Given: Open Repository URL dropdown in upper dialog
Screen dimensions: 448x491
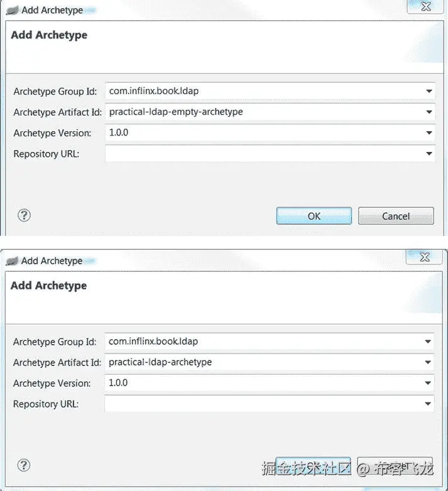Looking at the screenshot, I should click(429, 154).
